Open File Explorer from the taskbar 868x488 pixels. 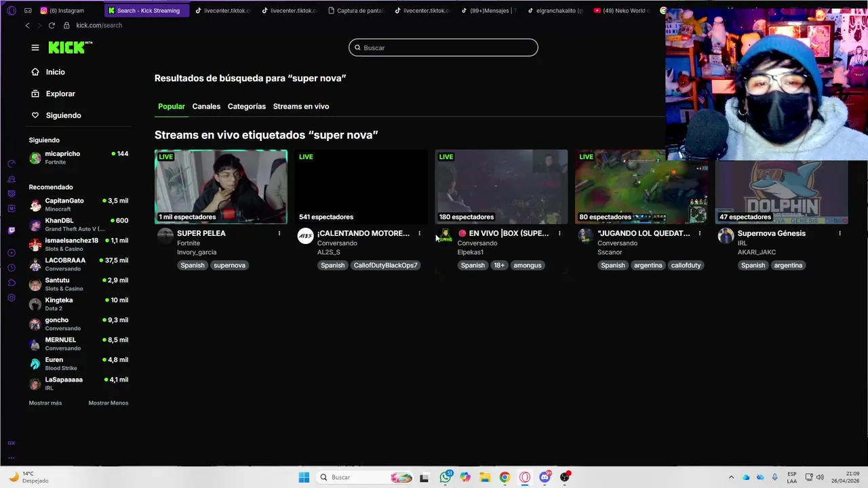click(485, 477)
